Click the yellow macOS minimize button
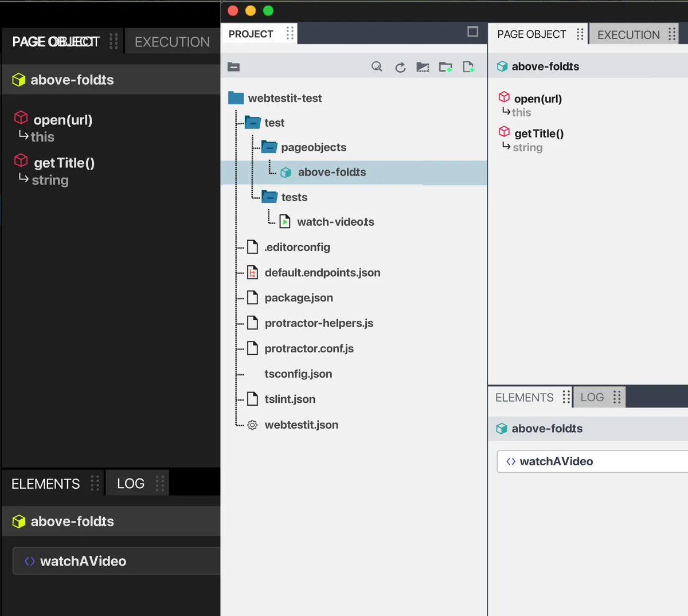688x616 pixels. click(251, 10)
